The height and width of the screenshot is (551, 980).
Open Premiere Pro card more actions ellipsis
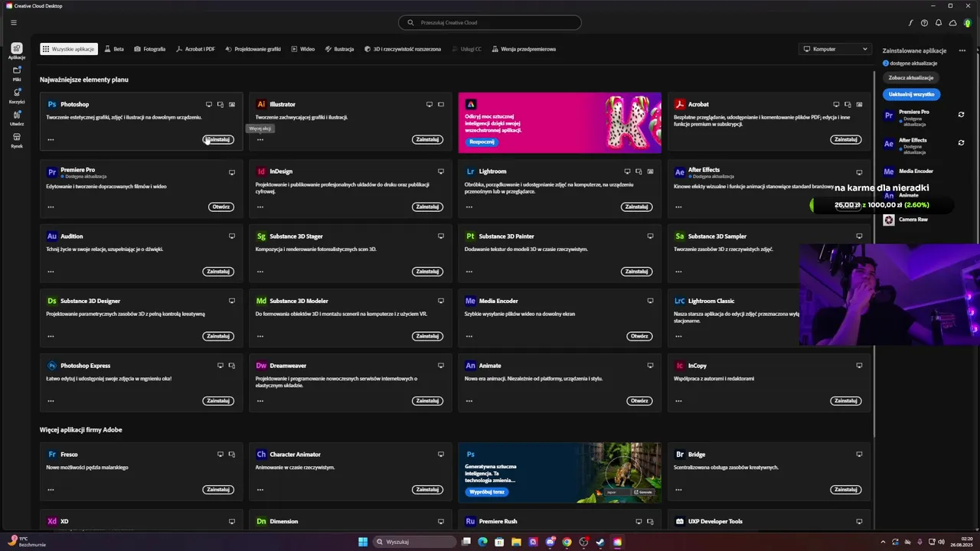click(51, 207)
